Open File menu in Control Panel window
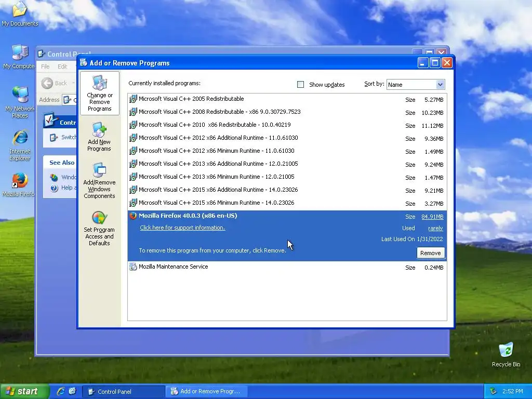 (x=45, y=66)
